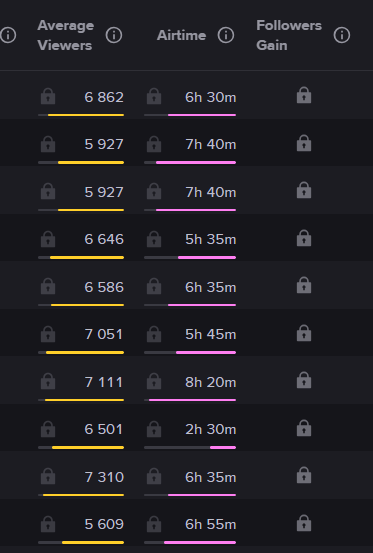The height and width of the screenshot is (553, 373).
Task: Click lock icon beside 8h 20m airtime
Action: click(154, 381)
